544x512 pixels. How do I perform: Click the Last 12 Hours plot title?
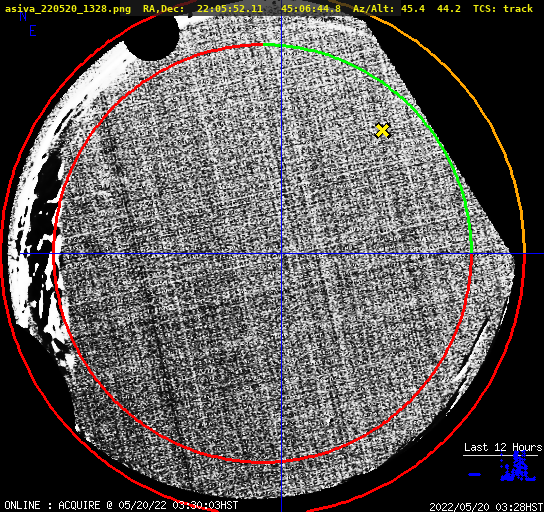[x=503, y=447]
